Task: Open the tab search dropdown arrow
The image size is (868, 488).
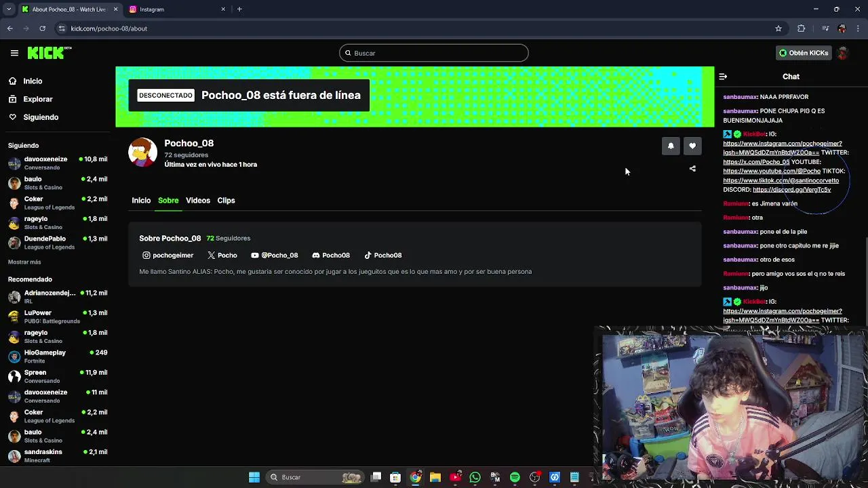Action: pos(9,9)
